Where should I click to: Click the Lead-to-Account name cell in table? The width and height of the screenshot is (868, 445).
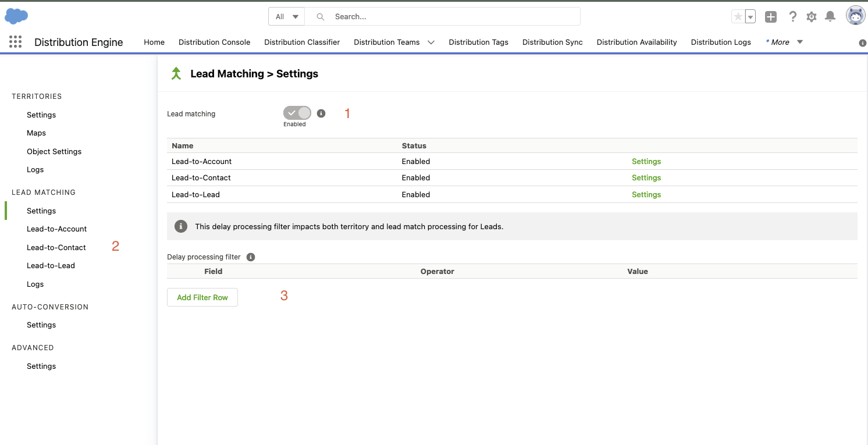point(202,162)
